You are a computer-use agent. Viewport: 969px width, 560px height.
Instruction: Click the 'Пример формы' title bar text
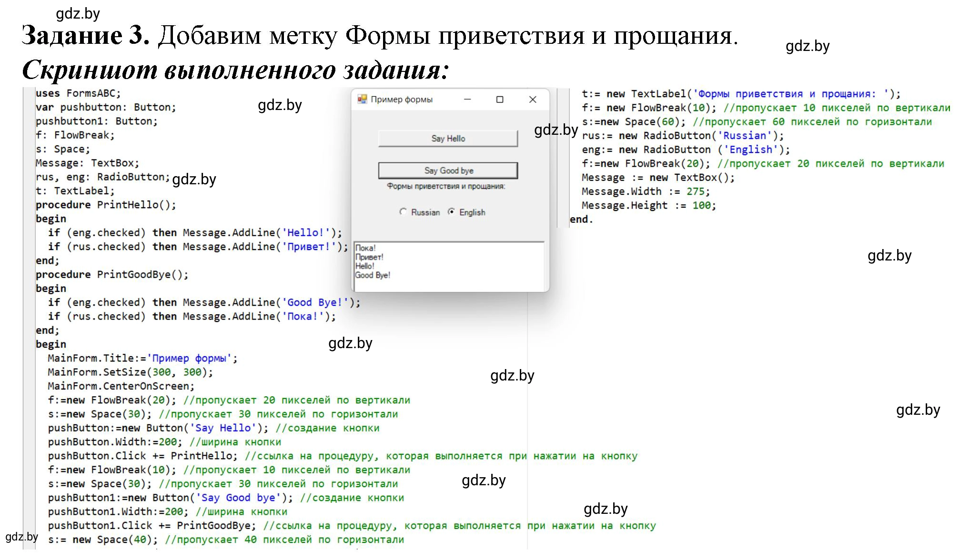point(402,100)
